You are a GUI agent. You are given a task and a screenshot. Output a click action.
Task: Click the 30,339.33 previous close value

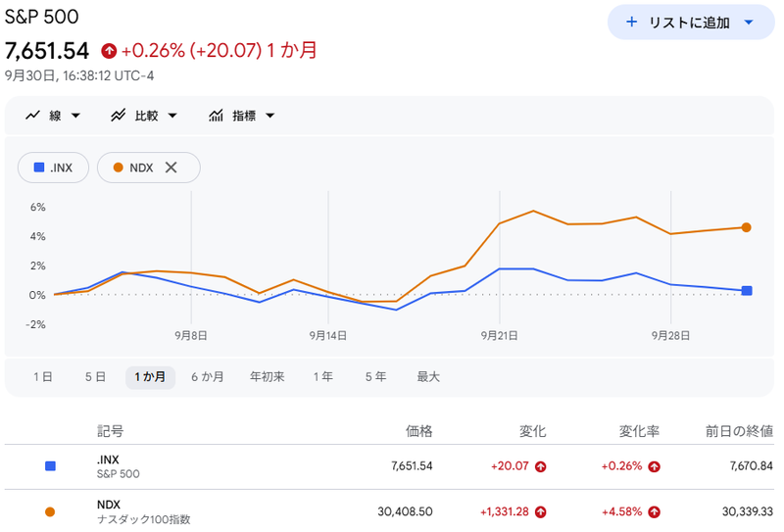tap(748, 511)
